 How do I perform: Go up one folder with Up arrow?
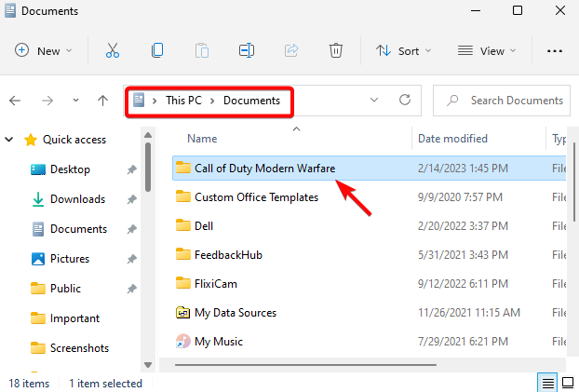102,100
